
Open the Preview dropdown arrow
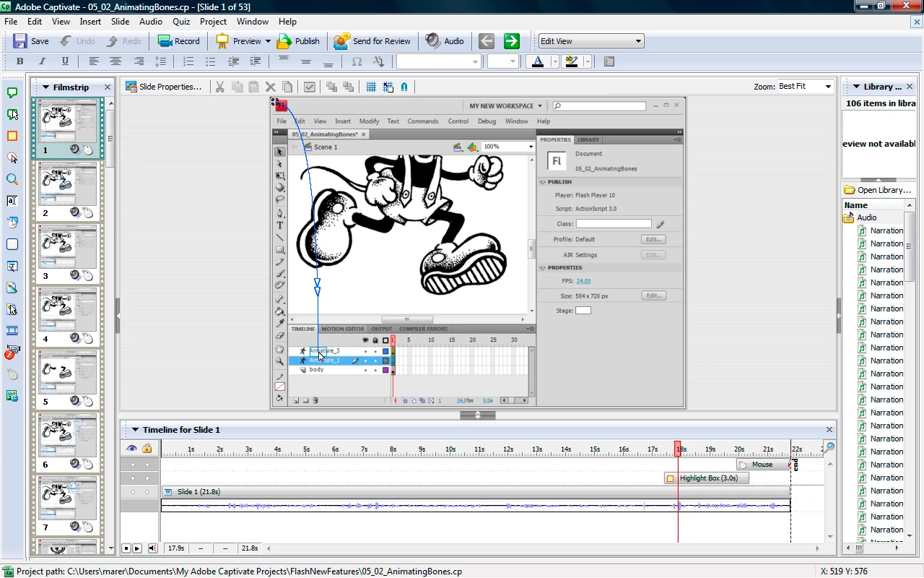[268, 41]
